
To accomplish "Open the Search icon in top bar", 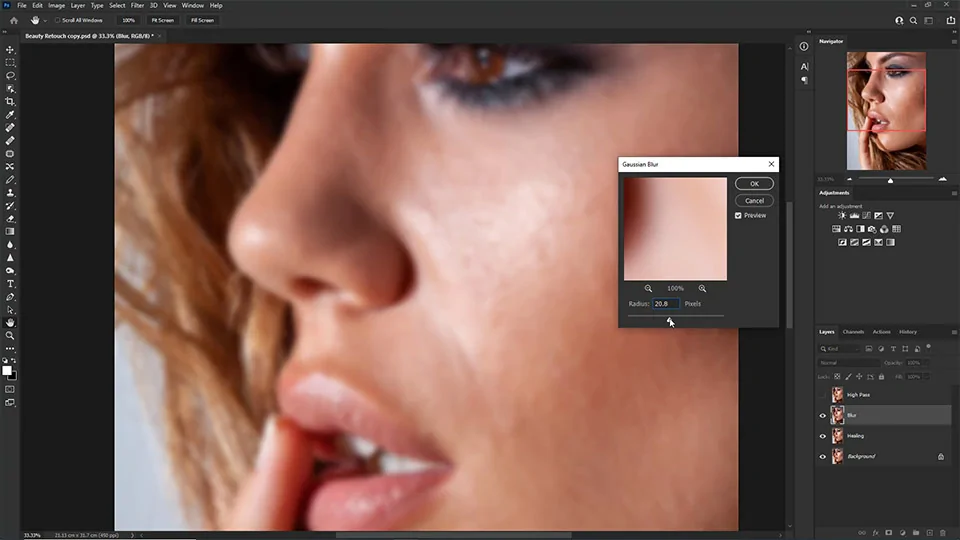I will (913, 20).
